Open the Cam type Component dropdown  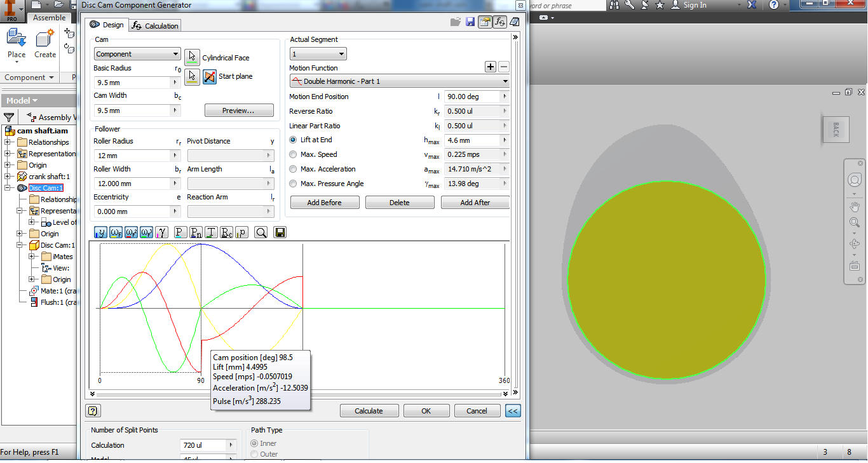pos(137,54)
